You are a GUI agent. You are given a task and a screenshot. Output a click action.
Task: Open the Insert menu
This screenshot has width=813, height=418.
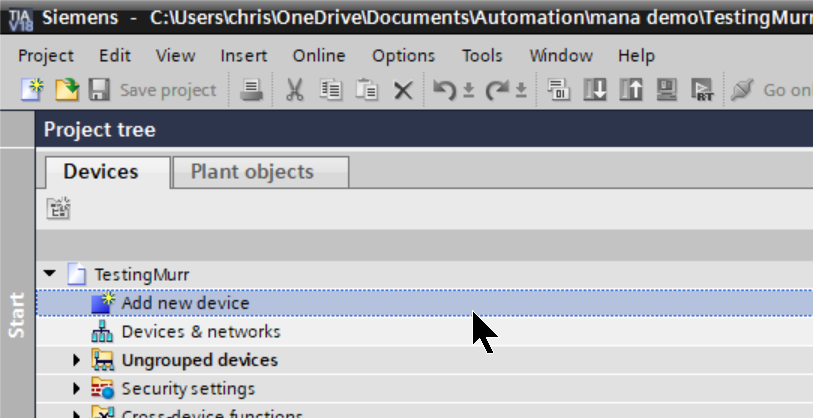point(244,55)
